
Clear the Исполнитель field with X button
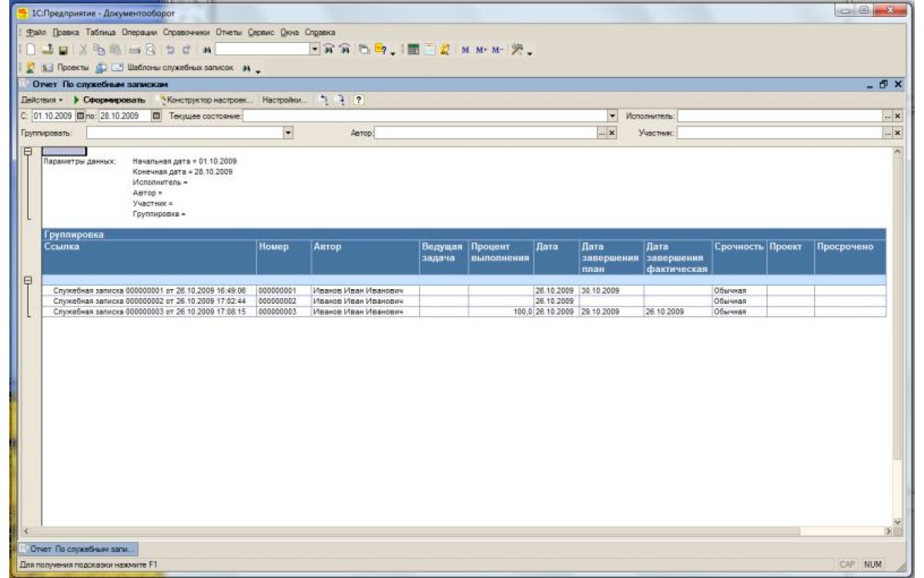click(x=897, y=116)
